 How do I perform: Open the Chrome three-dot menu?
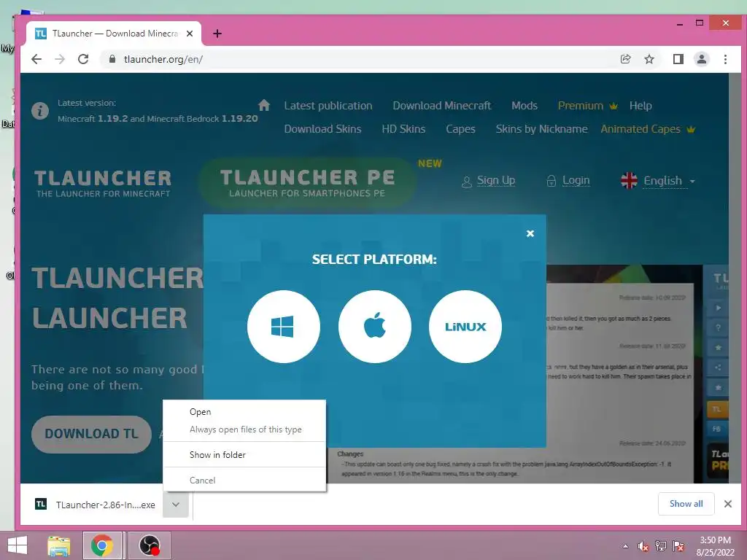(725, 59)
